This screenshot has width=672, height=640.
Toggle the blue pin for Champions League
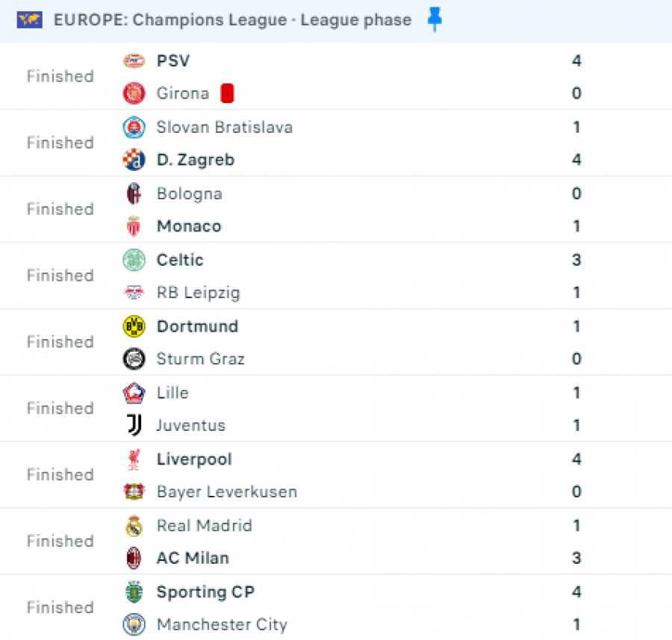[435, 19]
